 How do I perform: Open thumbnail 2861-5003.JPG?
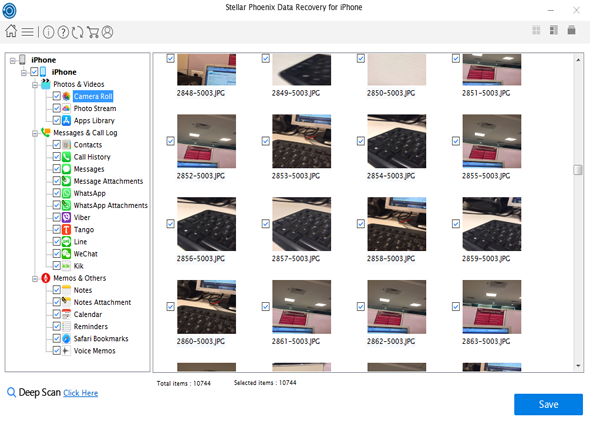tap(301, 307)
